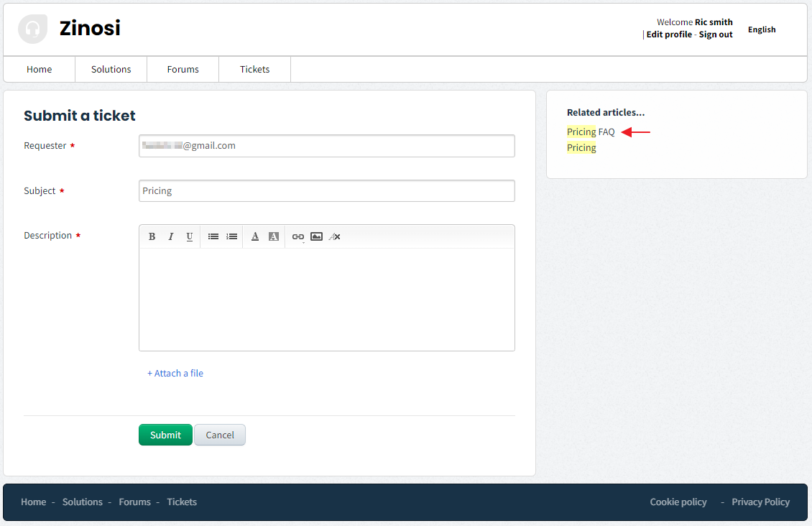Open the Forums tab
Image resolution: width=812 pixels, height=526 pixels.
coord(183,70)
